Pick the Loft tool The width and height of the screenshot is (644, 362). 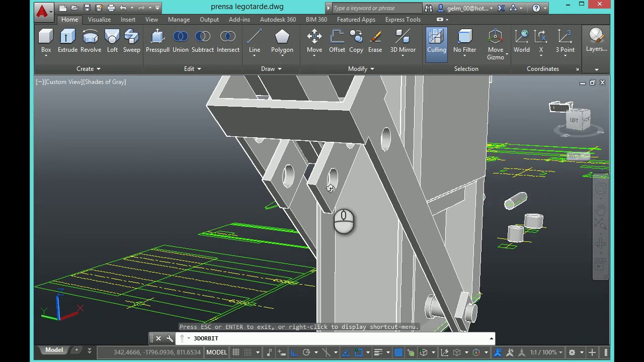112,41
